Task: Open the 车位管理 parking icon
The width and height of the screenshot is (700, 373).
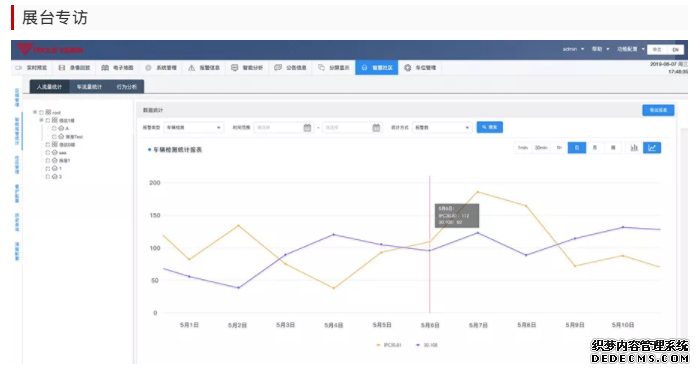Action: 408,68
